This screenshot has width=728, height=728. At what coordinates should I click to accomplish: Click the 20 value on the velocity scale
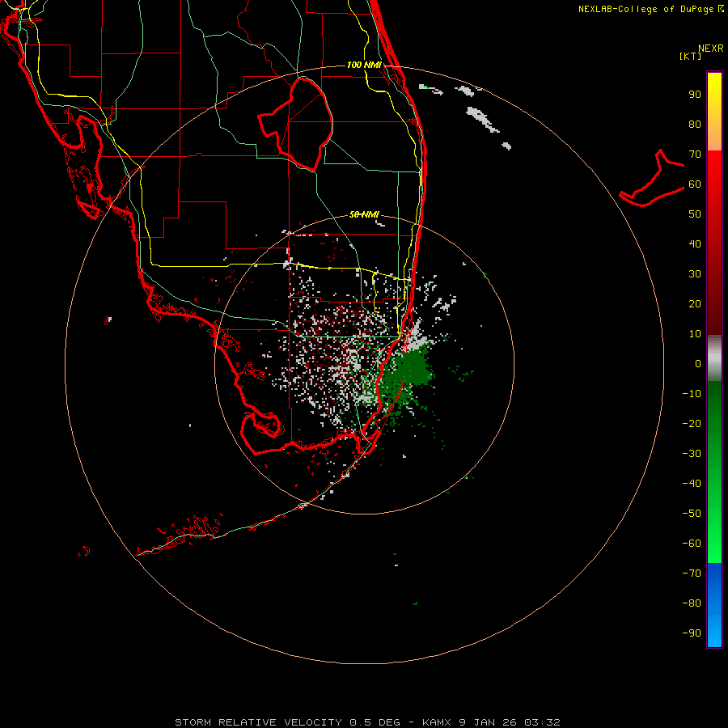[695, 303]
